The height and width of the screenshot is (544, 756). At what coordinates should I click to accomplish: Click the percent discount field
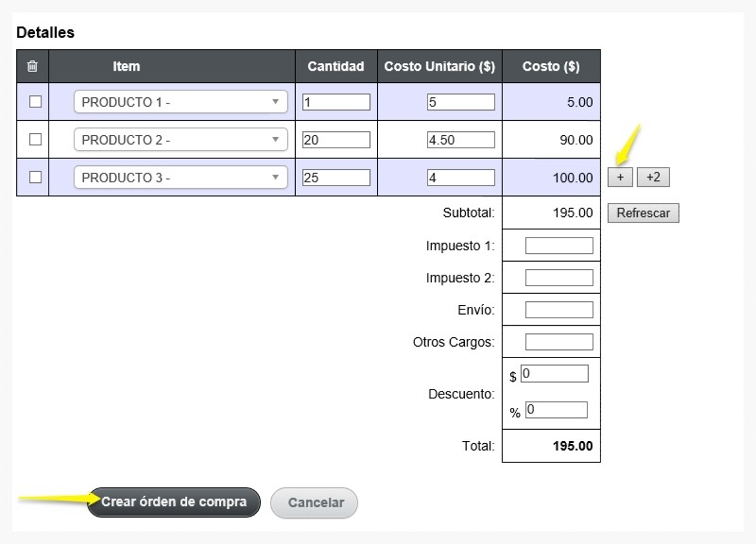[x=557, y=410]
